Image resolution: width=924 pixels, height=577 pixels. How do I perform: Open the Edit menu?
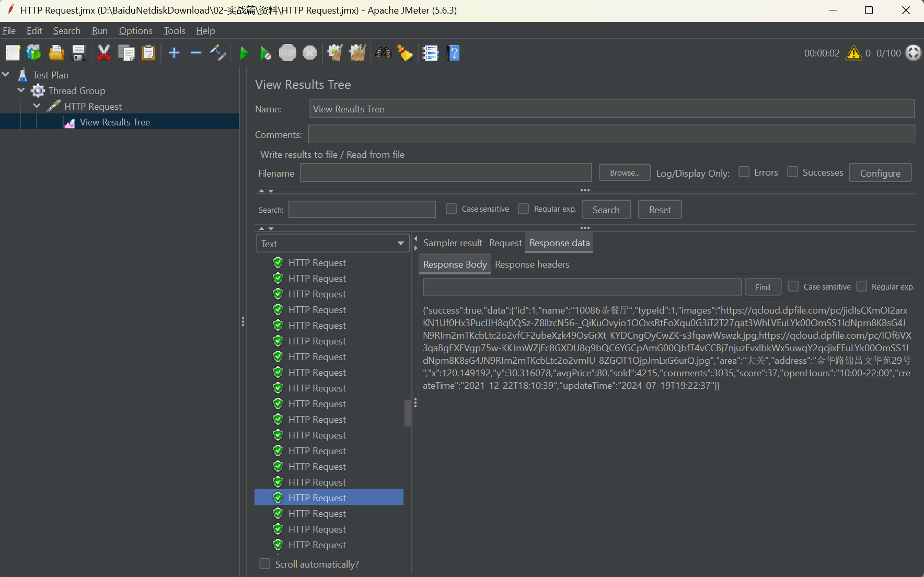[x=34, y=31]
